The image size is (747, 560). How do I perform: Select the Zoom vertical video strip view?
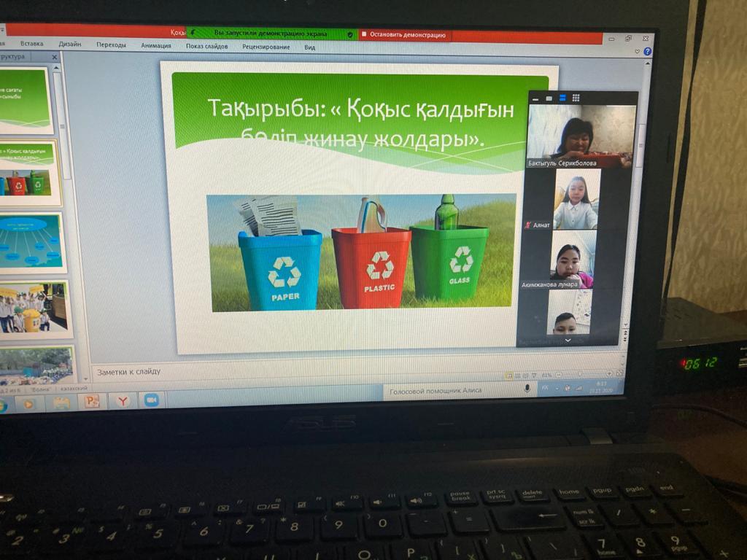pyautogui.click(x=562, y=98)
